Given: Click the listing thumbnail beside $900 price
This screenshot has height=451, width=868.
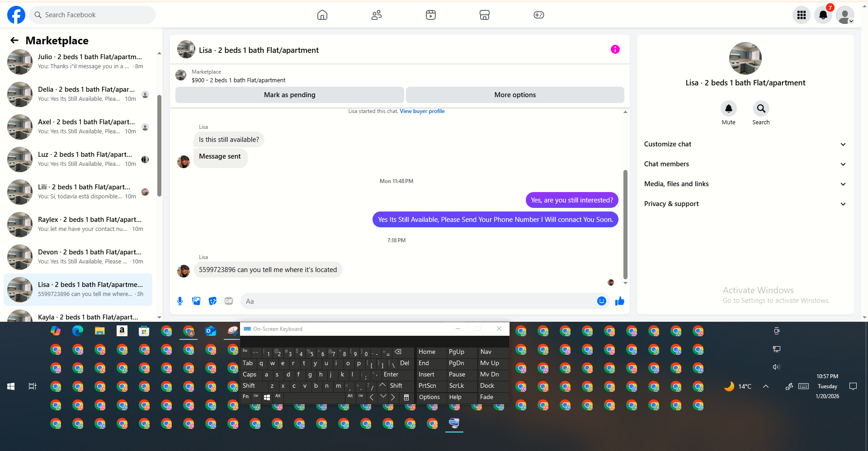Looking at the screenshot, I should click(x=181, y=75).
